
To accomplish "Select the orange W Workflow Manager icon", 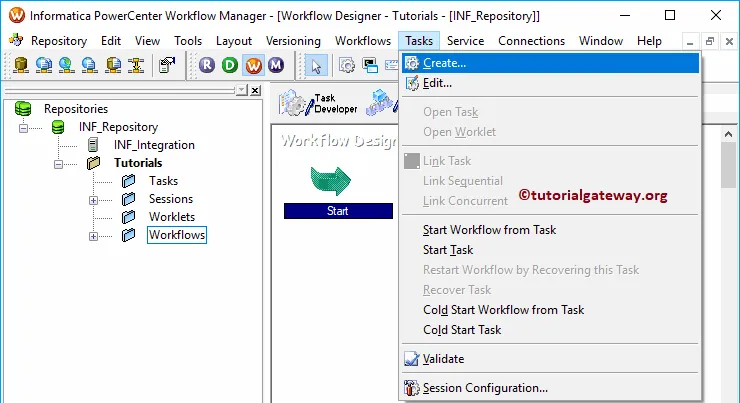I will point(253,65).
